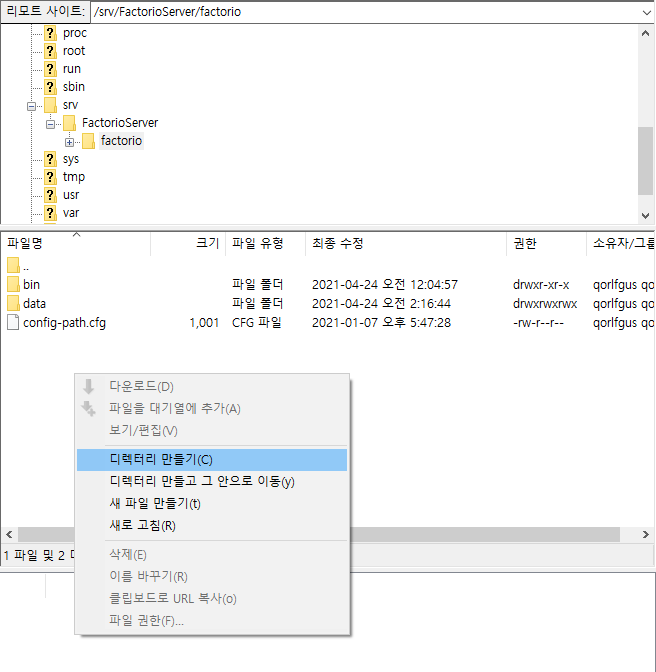Select the sys folder in tree
The image size is (656, 672).
(x=71, y=159)
